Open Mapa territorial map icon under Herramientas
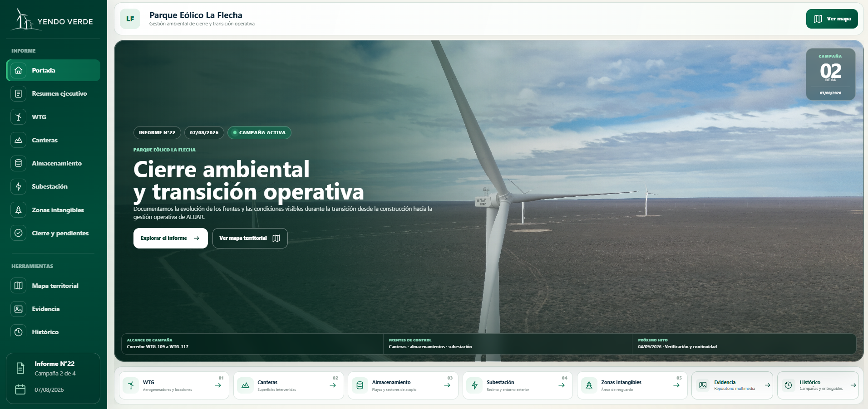 click(x=18, y=286)
